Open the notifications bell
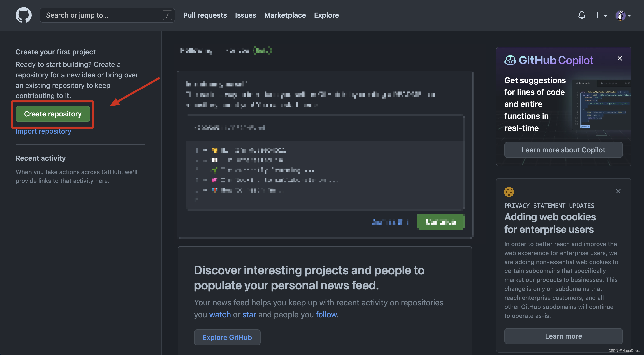 pyautogui.click(x=581, y=15)
